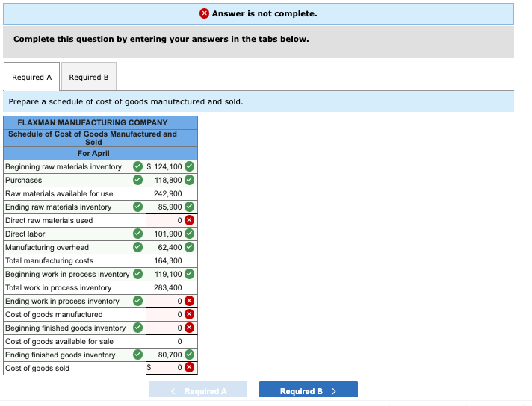Click red X in Direct raw materials used row
Screen dimensions: 532x406
pos(189,220)
